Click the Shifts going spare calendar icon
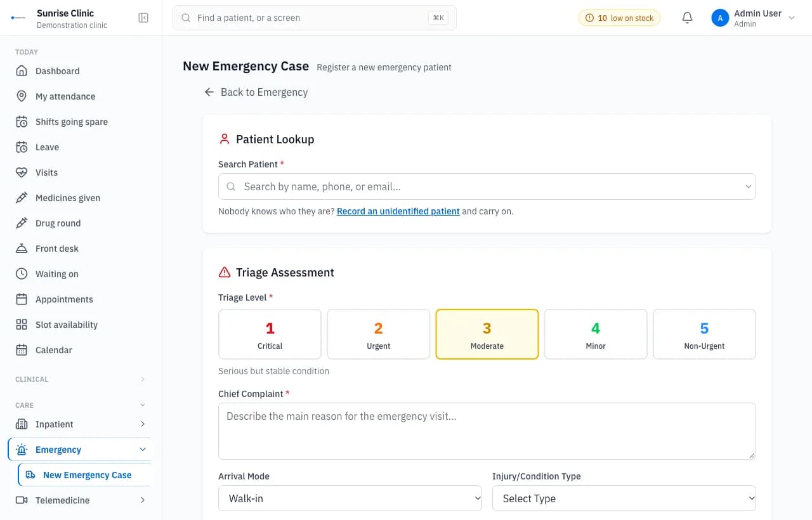Screen dimensions: 812x520 pyautogui.click(x=22, y=122)
